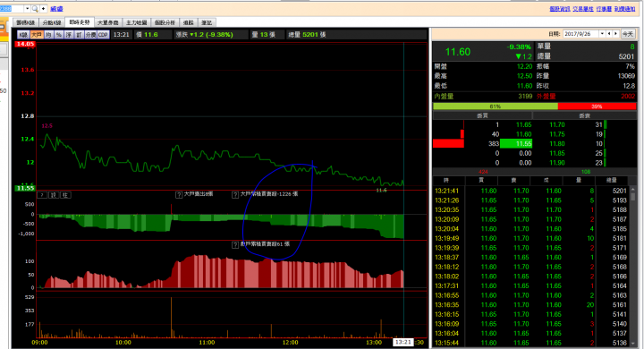This screenshot has width=644, height=349.
Task: Toggle the 均 average line button
Action: pos(48,35)
